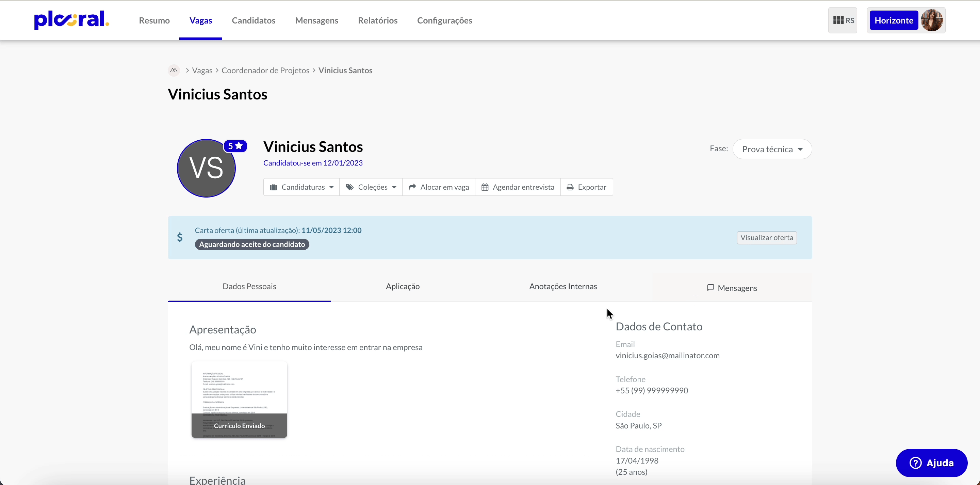Click the birth date 17/04/1998
980x485 pixels.
(637, 460)
